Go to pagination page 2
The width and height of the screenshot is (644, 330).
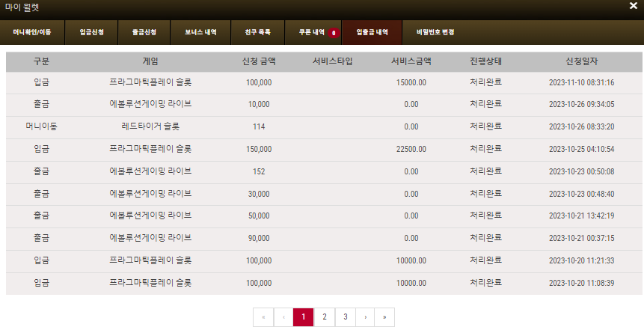[325, 317]
